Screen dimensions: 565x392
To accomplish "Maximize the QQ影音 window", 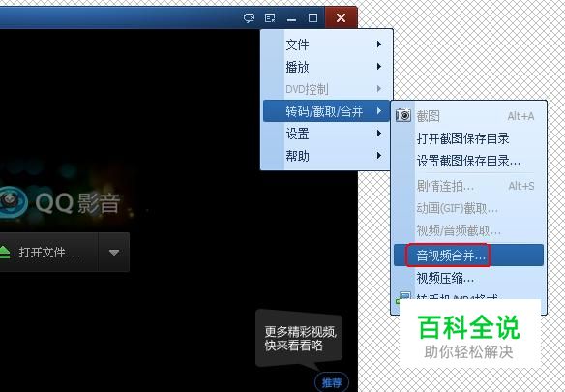I will click(x=312, y=17).
